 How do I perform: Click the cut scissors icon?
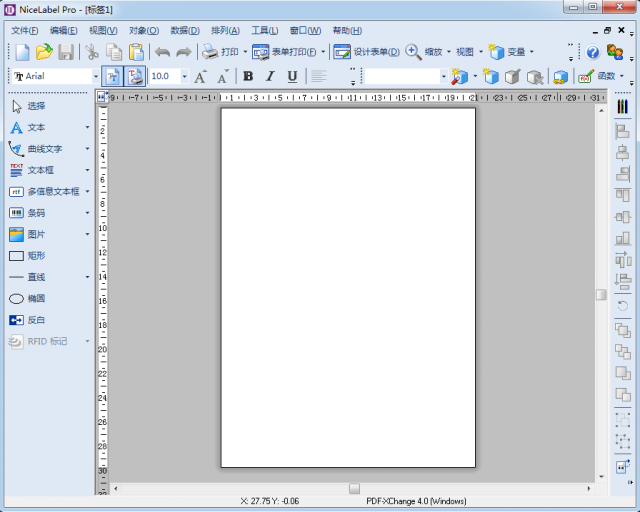pos(92,52)
